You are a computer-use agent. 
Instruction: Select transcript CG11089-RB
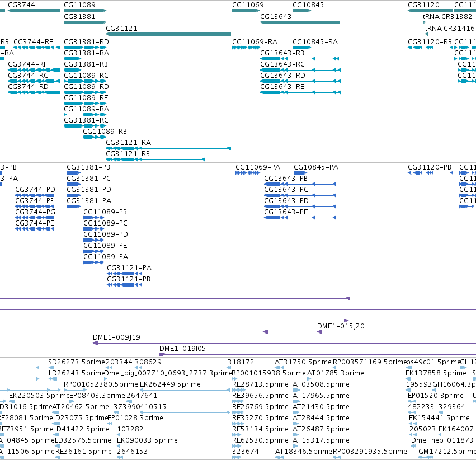(x=95, y=137)
